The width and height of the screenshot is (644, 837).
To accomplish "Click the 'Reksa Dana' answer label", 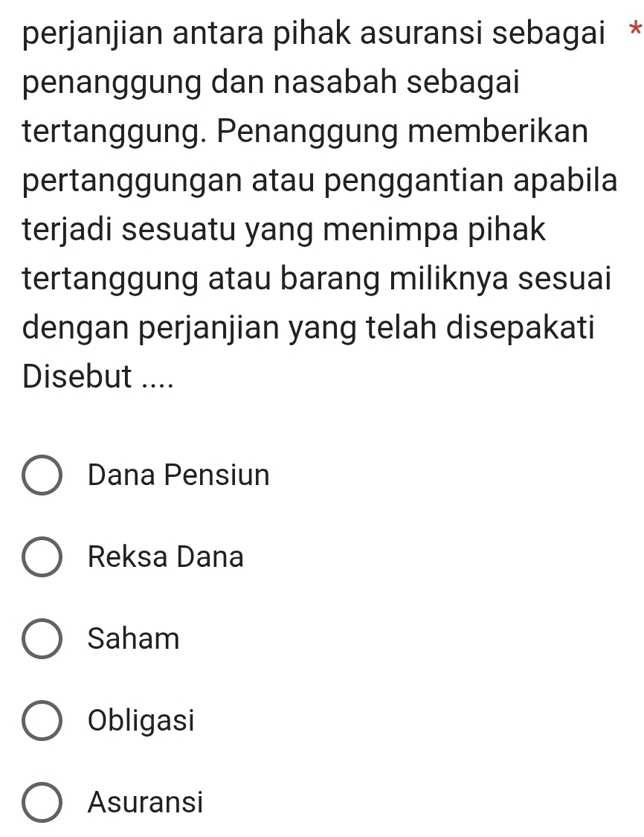I will (x=165, y=557).
